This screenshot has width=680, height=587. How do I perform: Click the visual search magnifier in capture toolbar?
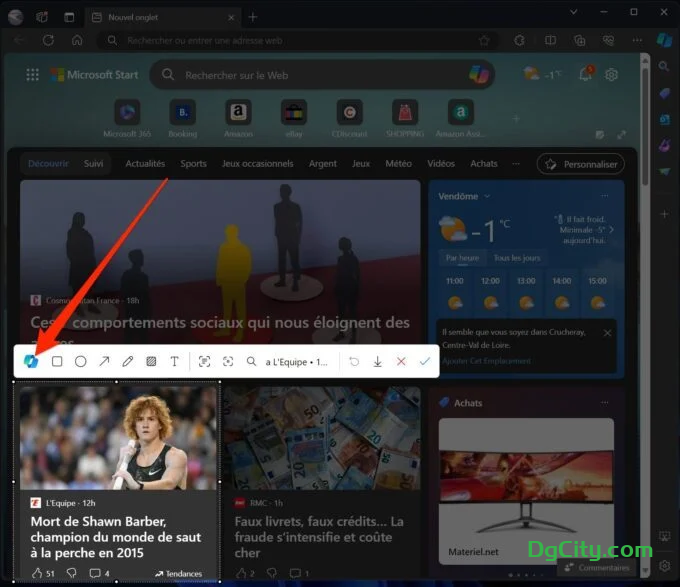251,361
